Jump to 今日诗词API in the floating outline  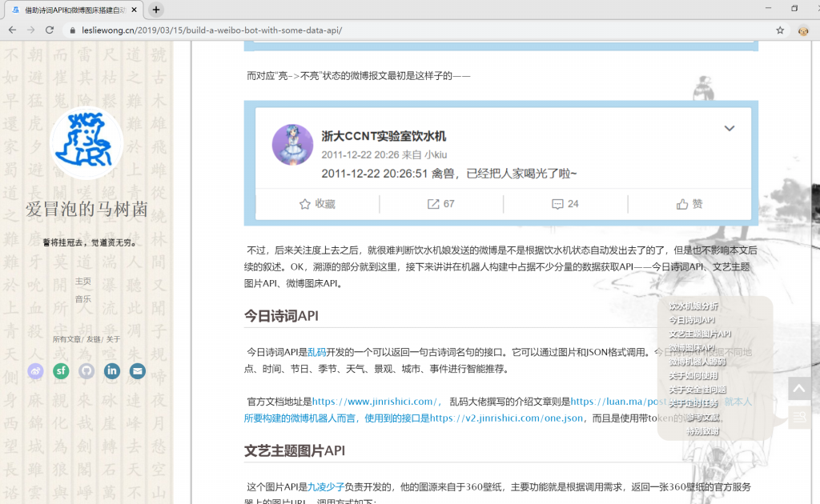coord(690,320)
